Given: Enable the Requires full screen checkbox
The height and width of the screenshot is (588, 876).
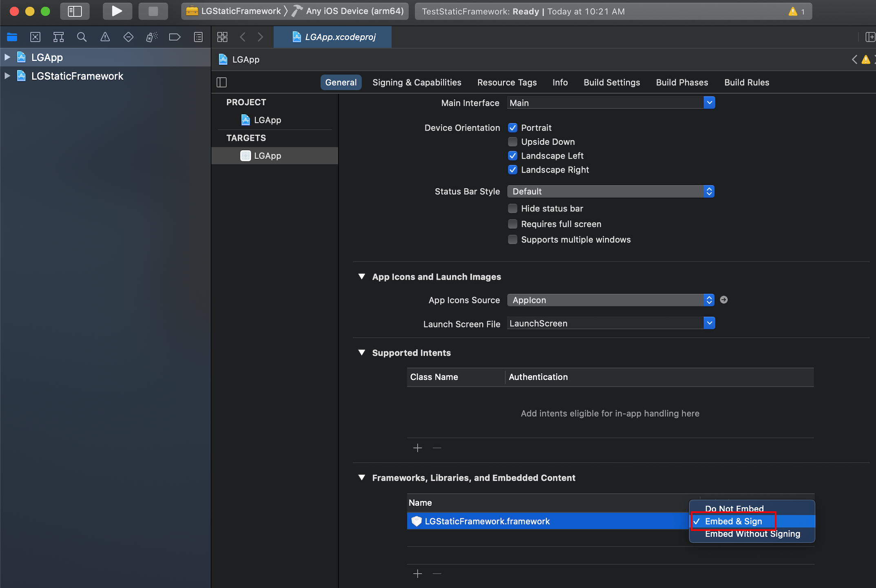Looking at the screenshot, I should pyautogui.click(x=513, y=224).
